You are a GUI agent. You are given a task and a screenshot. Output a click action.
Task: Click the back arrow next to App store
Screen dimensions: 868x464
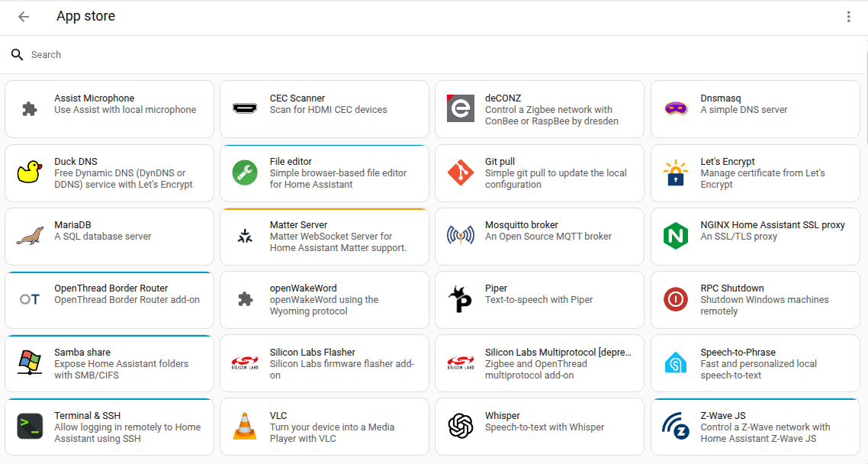point(23,16)
